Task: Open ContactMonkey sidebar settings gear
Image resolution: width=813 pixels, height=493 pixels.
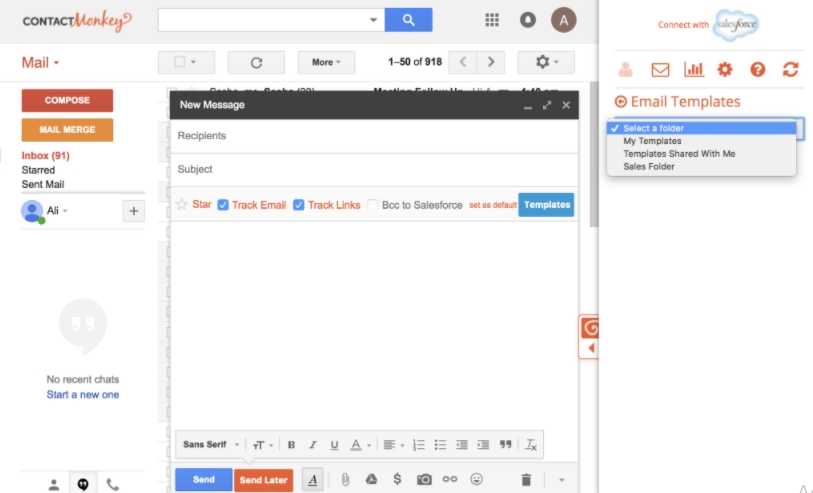Action: [x=725, y=70]
